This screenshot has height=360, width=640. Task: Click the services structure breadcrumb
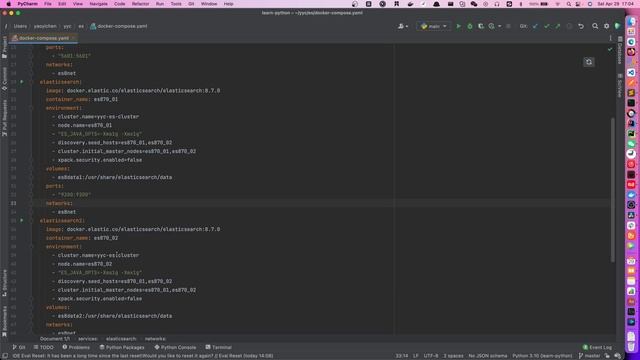87,339
